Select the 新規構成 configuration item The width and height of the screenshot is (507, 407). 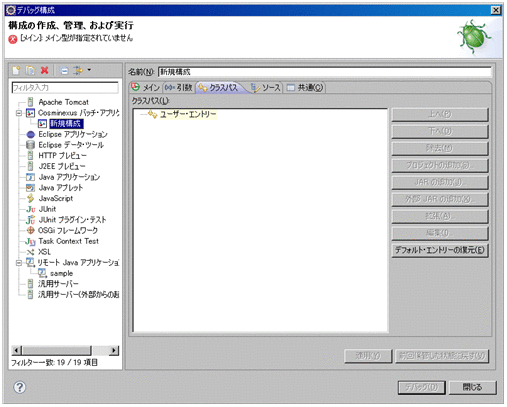pyautogui.click(x=65, y=124)
